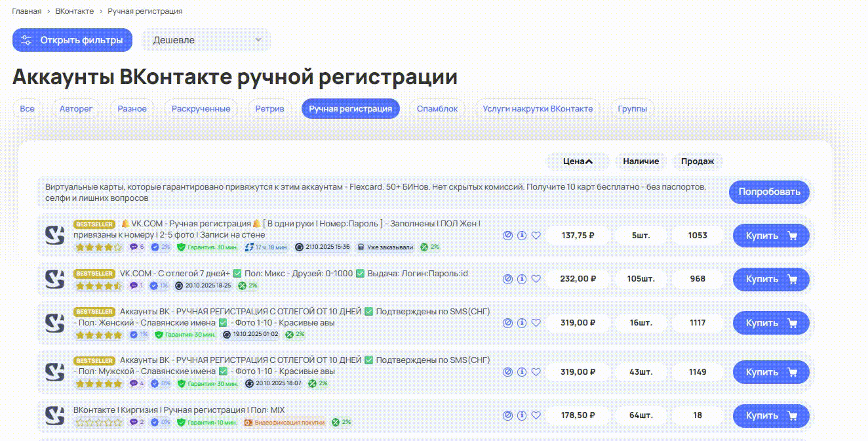Click seller logo of the Киргизия listing
The image size is (868, 441).
(x=54, y=415)
